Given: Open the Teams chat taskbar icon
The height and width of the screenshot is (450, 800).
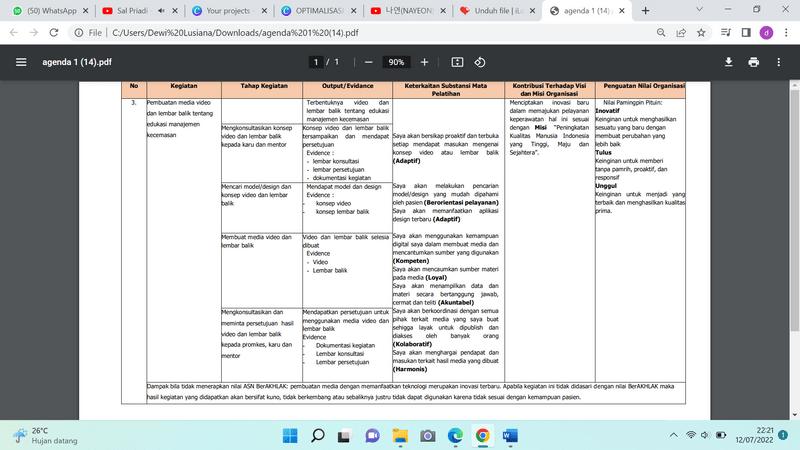Looking at the screenshot, I should 372,436.
